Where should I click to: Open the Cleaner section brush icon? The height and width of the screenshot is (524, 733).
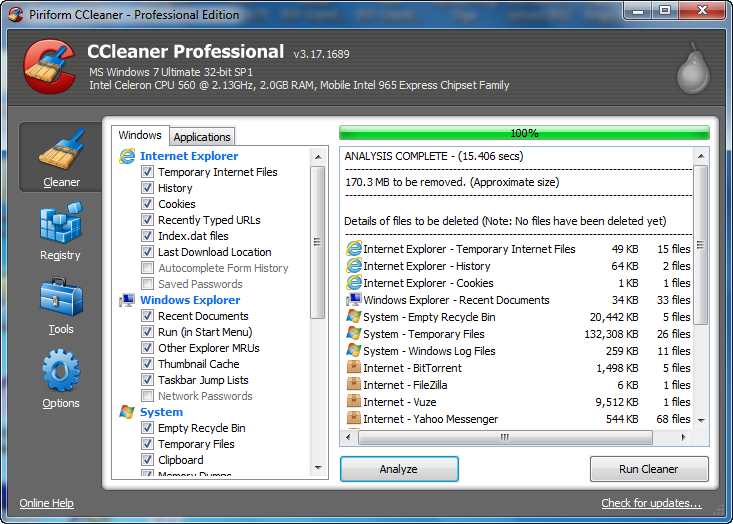pos(61,149)
